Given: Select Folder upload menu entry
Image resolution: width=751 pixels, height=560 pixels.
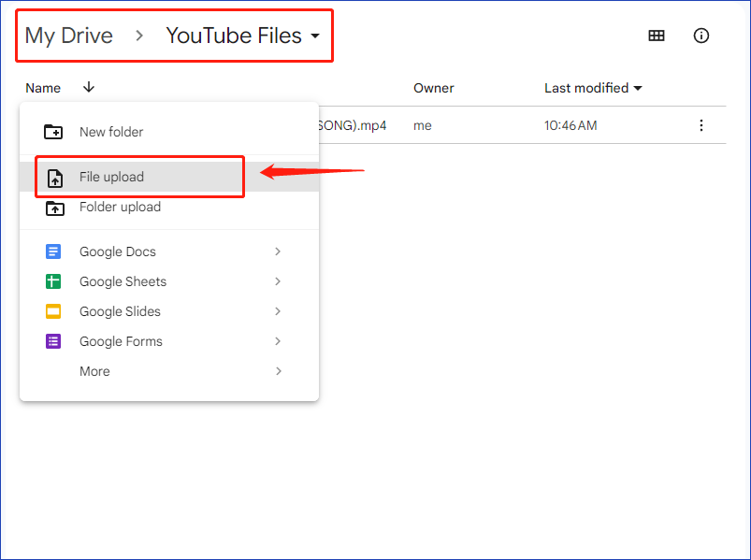Looking at the screenshot, I should (169, 207).
